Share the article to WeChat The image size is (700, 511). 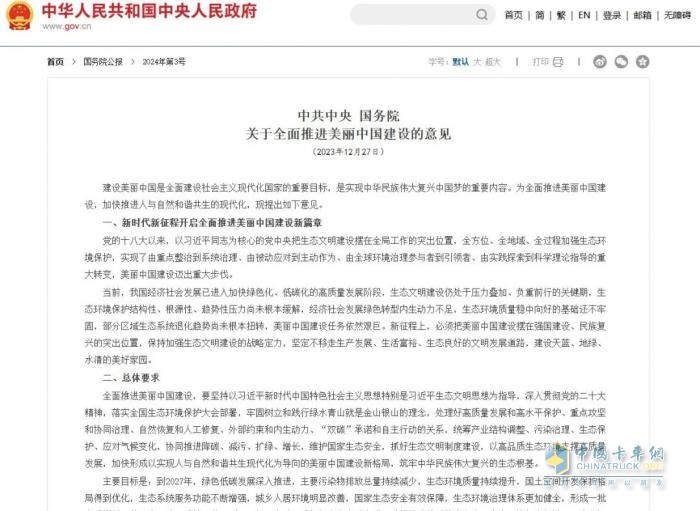click(621, 62)
